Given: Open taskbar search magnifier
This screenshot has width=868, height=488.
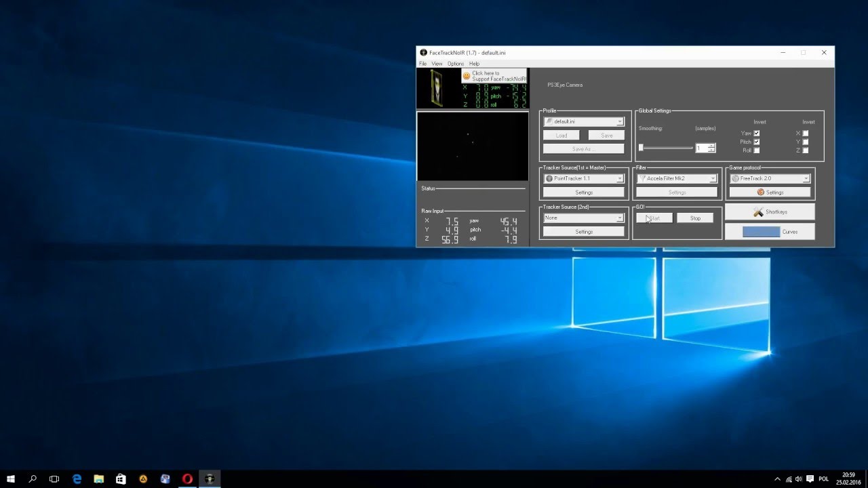Looking at the screenshot, I should (x=33, y=479).
